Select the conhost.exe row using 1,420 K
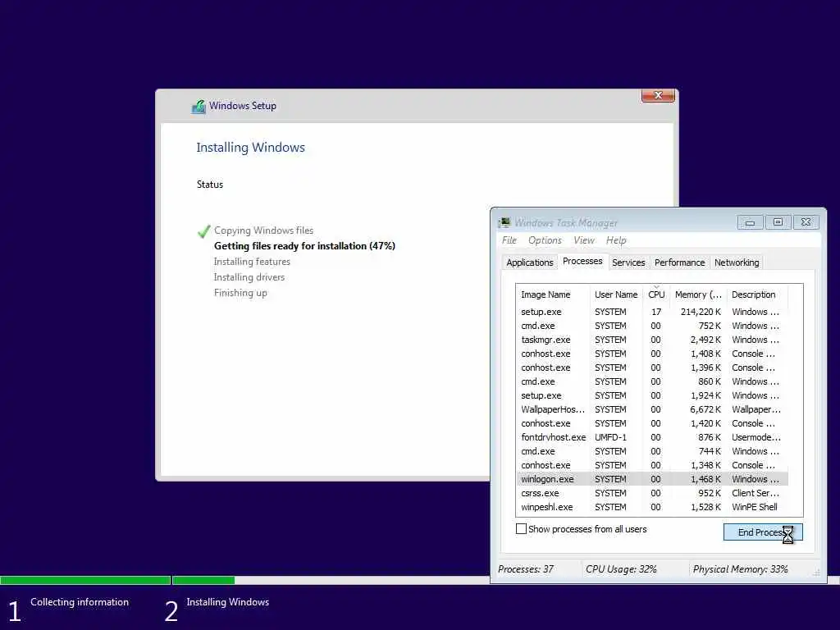840x630 pixels. (652, 423)
